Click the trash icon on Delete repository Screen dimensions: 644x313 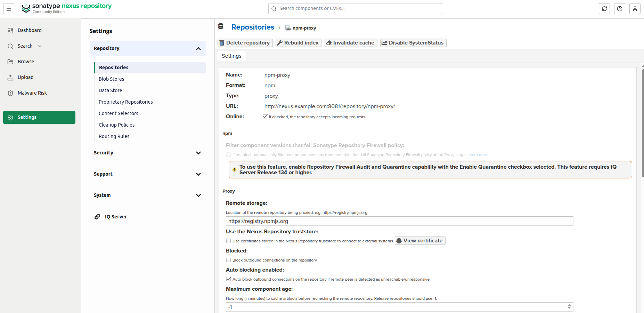tap(222, 43)
